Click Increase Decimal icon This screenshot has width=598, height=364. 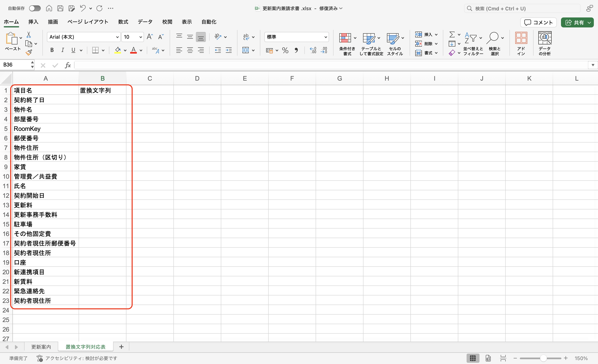[x=313, y=50]
